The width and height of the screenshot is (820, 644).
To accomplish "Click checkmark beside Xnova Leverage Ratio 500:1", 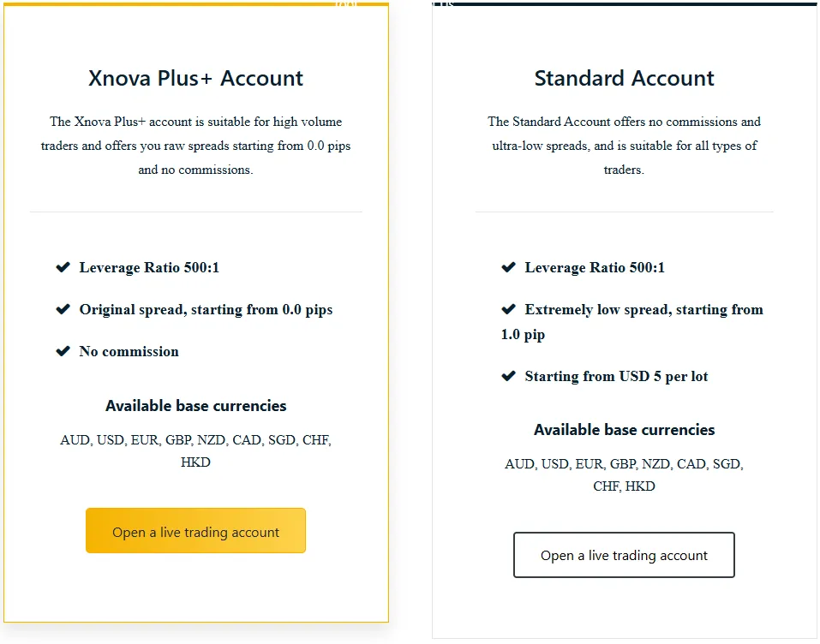I will pos(63,268).
